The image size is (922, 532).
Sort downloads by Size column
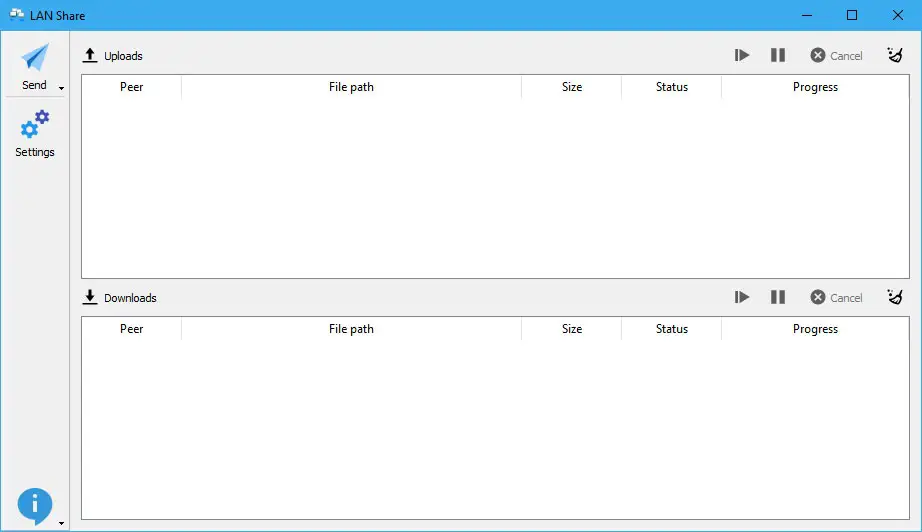pos(572,329)
